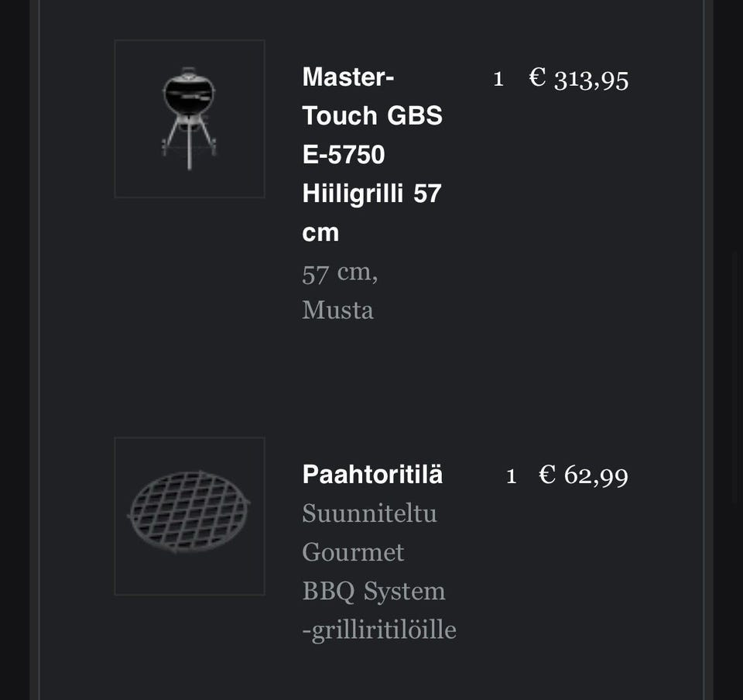This screenshot has height=700, width=743.
Task: Open the Paahtoritilä product title
Action: click(x=372, y=474)
